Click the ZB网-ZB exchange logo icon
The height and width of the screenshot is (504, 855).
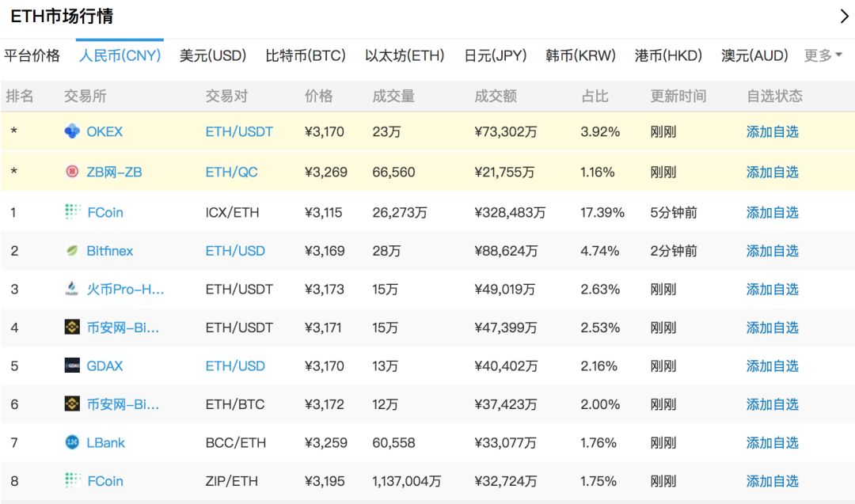(x=72, y=172)
